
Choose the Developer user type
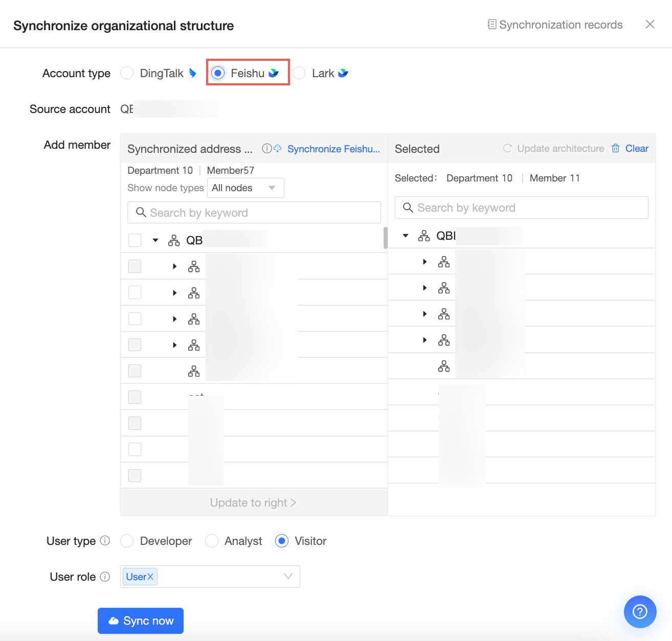pos(127,541)
